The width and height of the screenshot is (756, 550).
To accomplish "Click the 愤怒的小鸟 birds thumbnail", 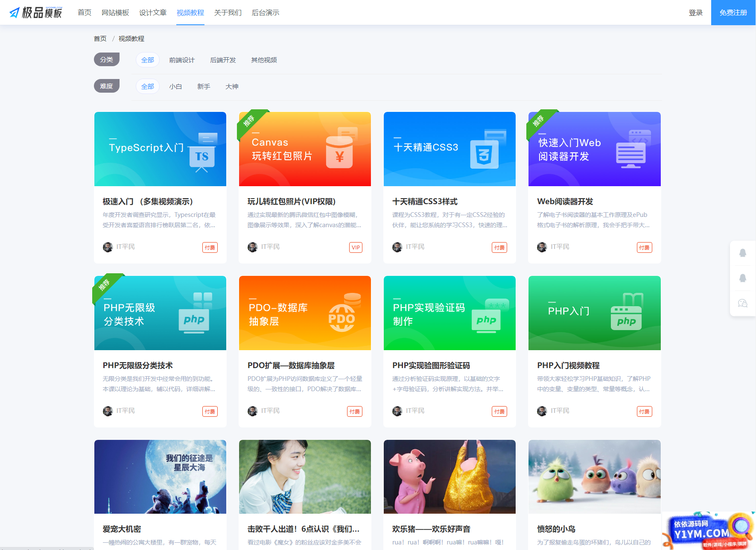I will pyautogui.click(x=595, y=477).
